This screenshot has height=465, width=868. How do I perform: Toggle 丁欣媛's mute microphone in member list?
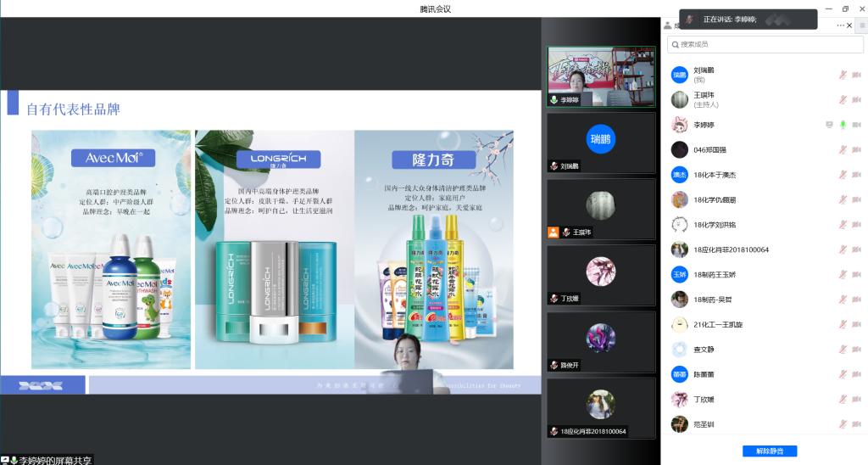point(843,400)
